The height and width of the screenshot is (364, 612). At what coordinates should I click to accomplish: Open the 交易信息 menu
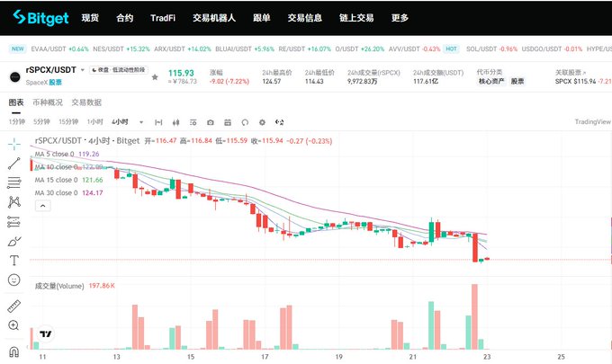[305, 18]
